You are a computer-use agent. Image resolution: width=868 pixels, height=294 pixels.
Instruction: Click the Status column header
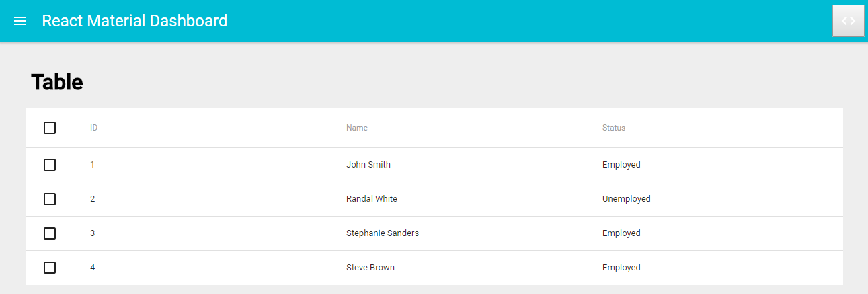coord(614,128)
